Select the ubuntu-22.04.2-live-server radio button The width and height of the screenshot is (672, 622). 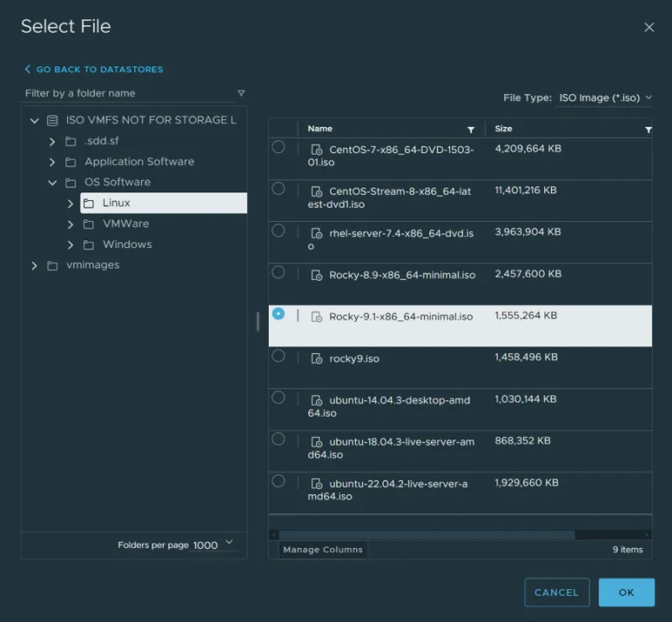(x=278, y=481)
